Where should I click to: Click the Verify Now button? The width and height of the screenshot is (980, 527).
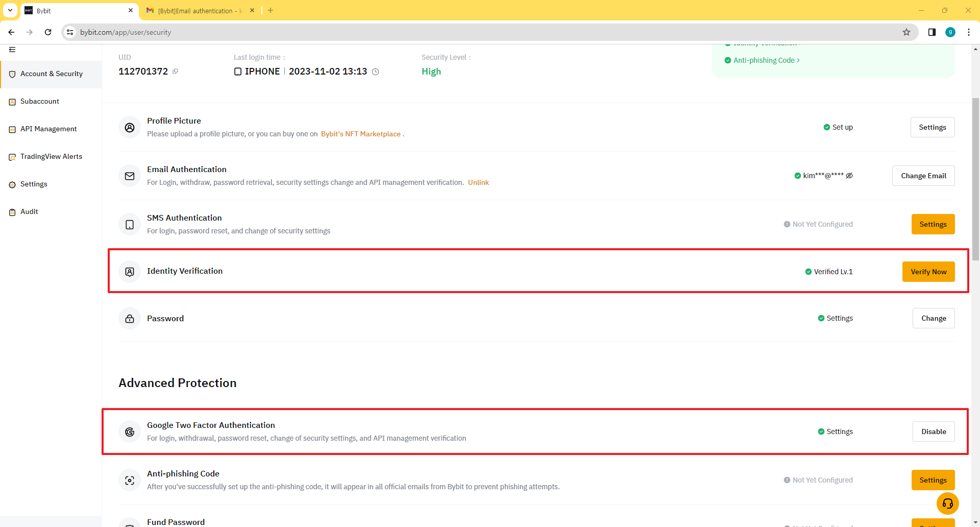[x=928, y=272]
